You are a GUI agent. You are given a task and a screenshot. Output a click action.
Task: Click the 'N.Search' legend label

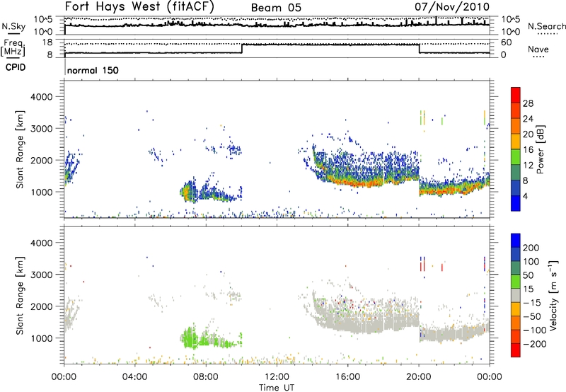(547, 26)
